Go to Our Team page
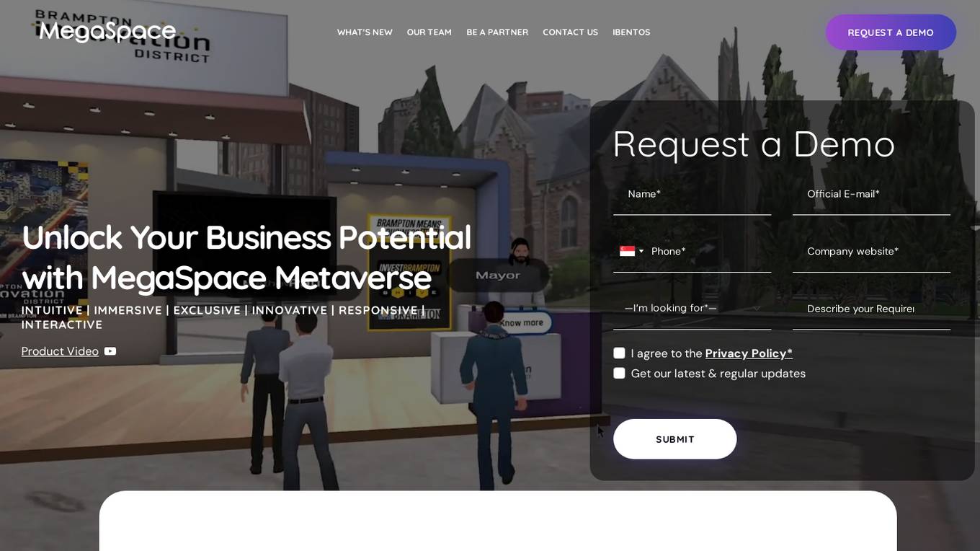 pyautogui.click(x=429, y=32)
